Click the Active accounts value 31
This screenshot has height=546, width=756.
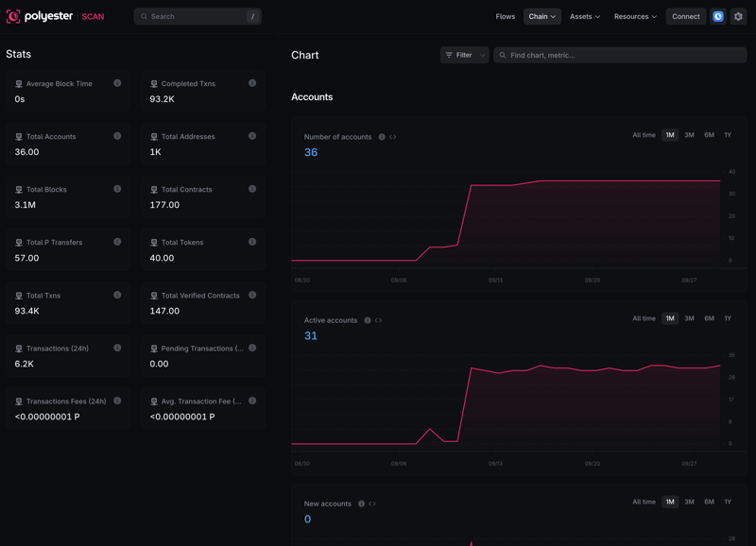[311, 336]
